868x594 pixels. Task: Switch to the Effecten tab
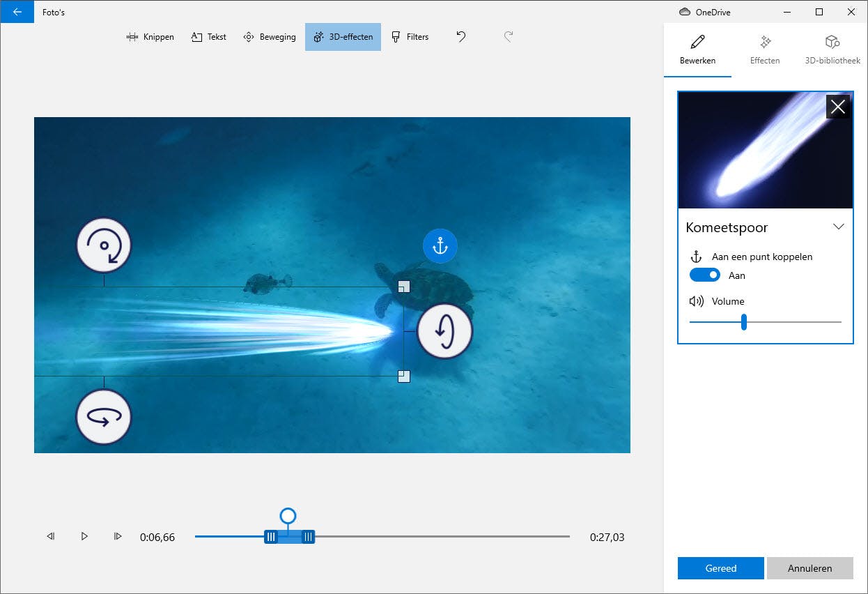tap(764, 49)
